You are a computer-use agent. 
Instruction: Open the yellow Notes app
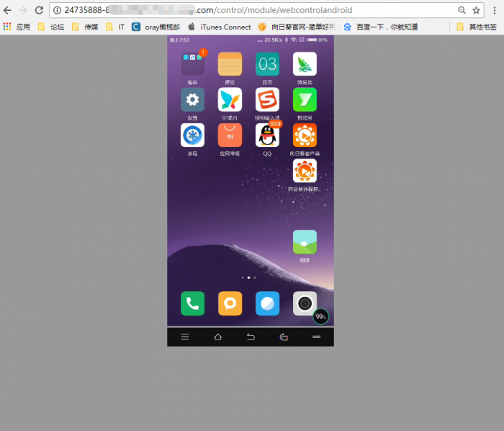click(230, 64)
